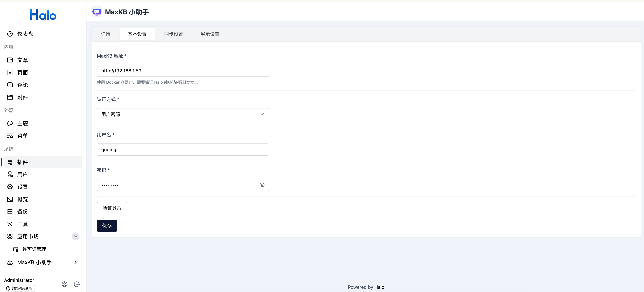The image size is (644, 292).
Task: Collapse the 应用市场 menu chevron
Action: tap(76, 236)
